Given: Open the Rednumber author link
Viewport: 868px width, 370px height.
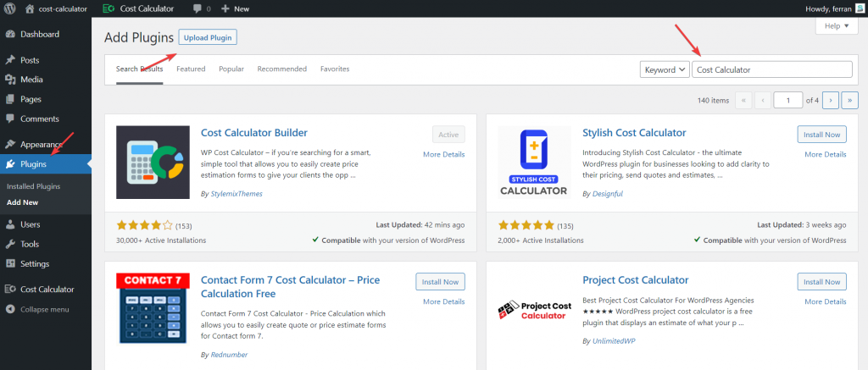Looking at the screenshot, I should pyautogui.click(x=229, y=355).
